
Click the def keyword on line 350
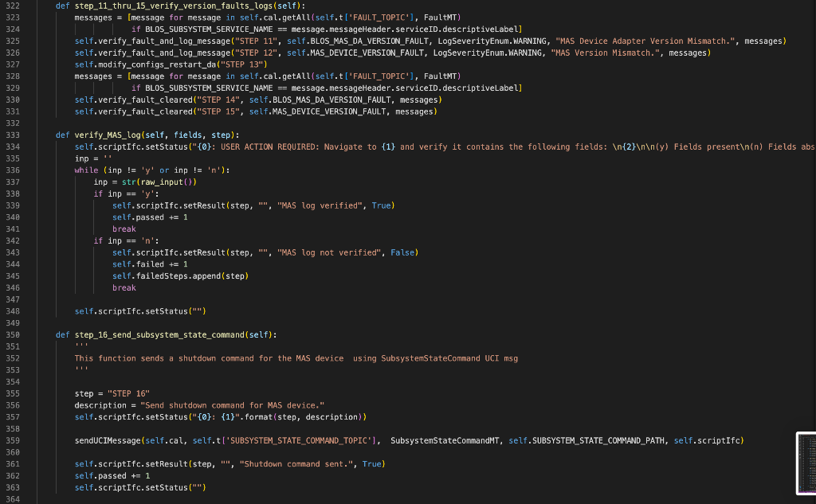[x=62, y=334]
